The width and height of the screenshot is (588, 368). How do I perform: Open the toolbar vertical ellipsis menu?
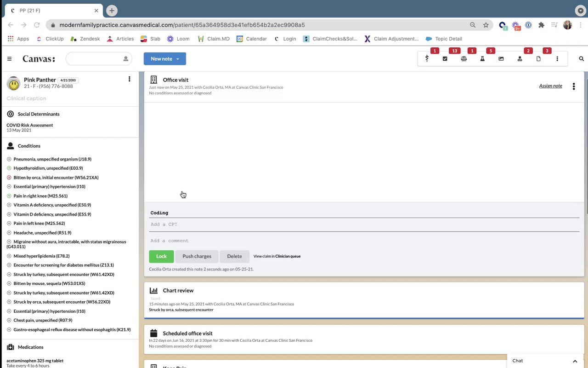click(557, 59)
